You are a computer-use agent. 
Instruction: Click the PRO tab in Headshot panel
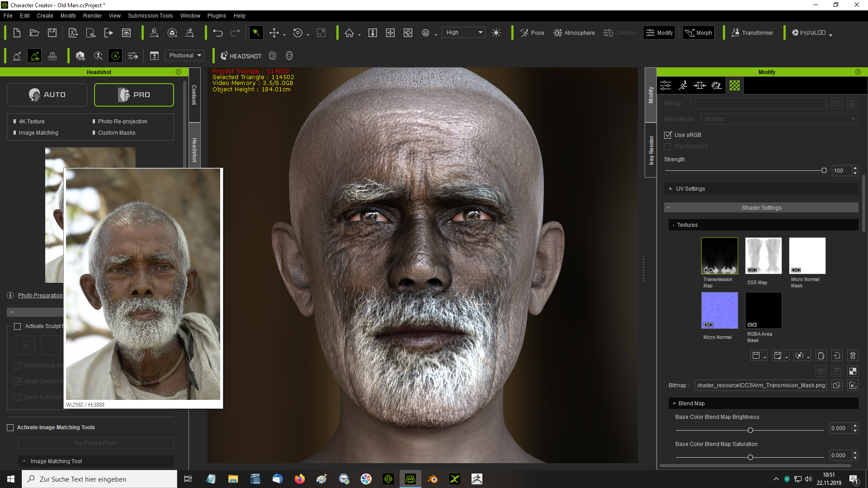[133, 94]
